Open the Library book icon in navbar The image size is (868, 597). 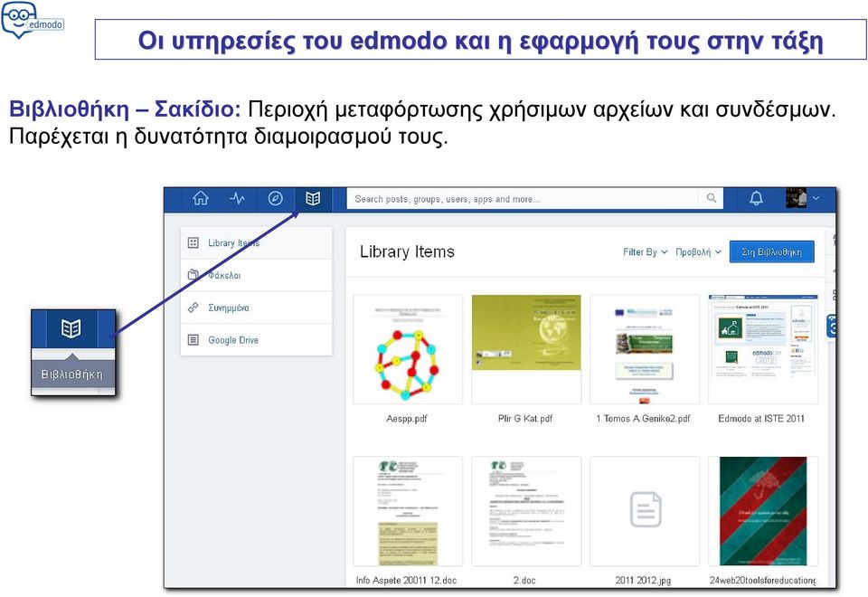313,198
